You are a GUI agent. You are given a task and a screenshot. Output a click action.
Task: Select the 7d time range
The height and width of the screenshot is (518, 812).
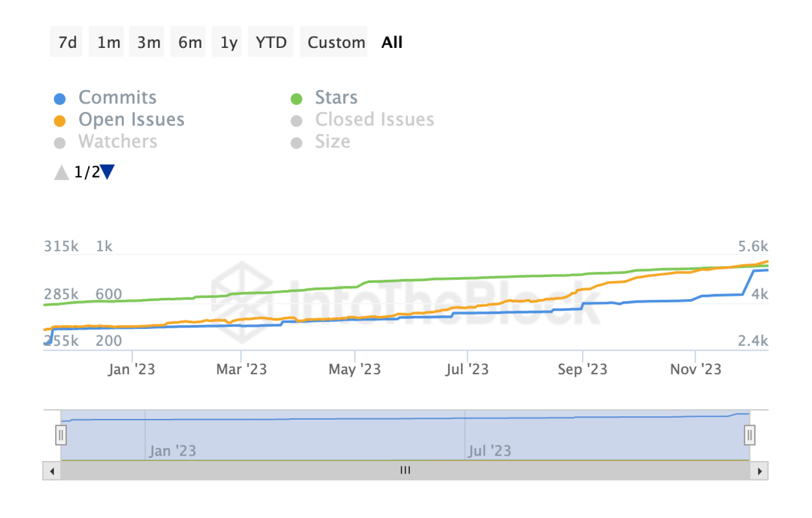pos(66,42)
